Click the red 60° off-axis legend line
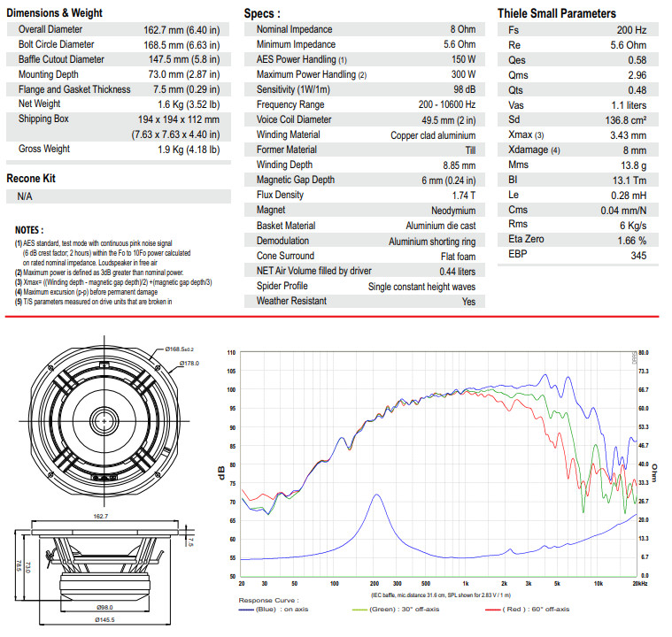This screenshot has width=672, height=637. pyautogui.click(x=493, y=610)
